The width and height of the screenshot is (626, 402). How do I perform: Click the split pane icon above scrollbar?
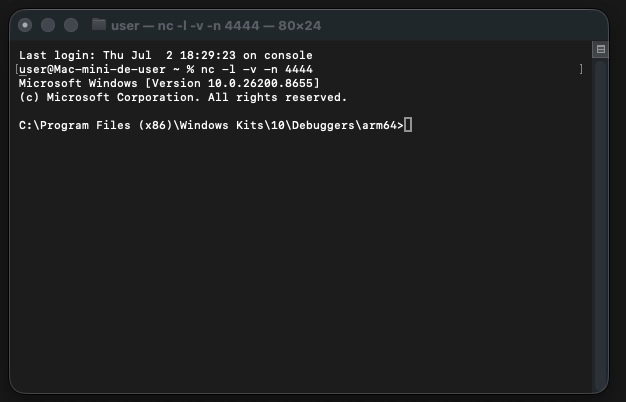click(x=600, y=50)
